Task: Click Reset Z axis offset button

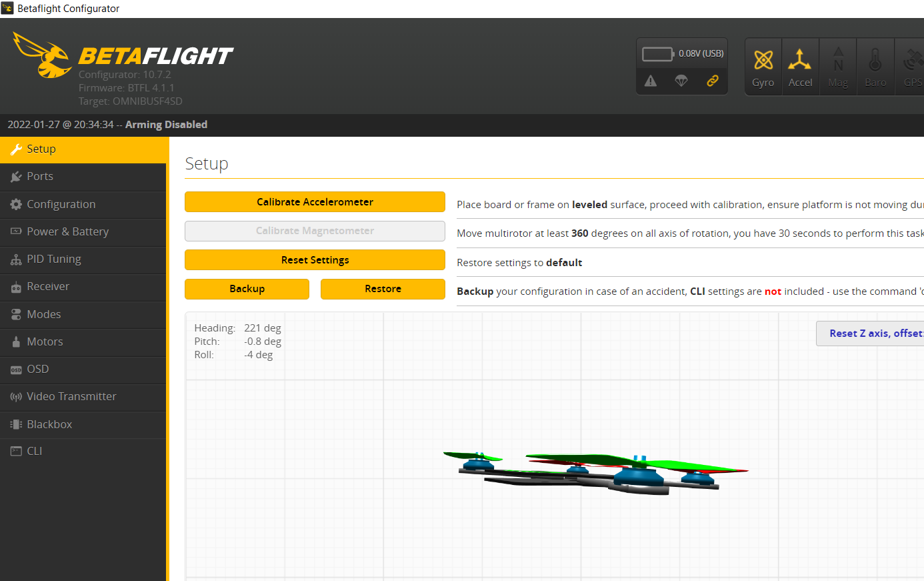Action: pyautogui.click(x=870, y=334)
